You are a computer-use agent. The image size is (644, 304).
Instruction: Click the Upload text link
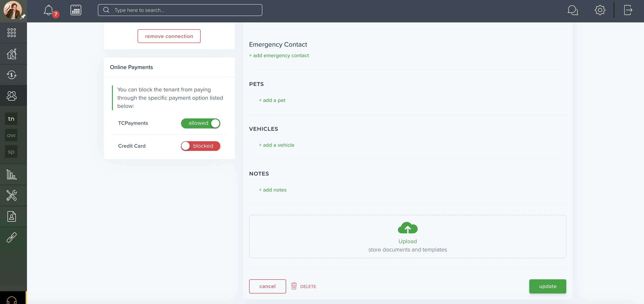pyautogui.click(x=408, y=241)
